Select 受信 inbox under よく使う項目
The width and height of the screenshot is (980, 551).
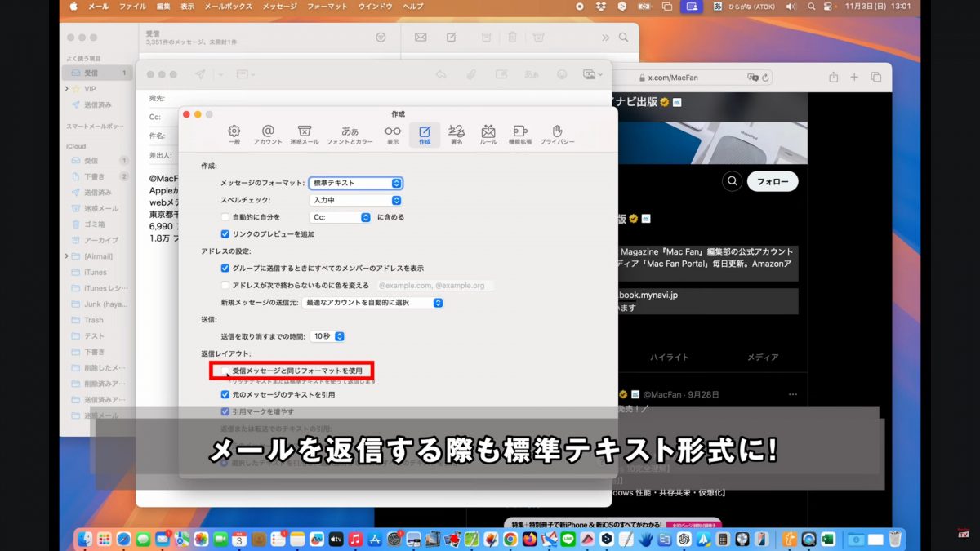point(98,73)
